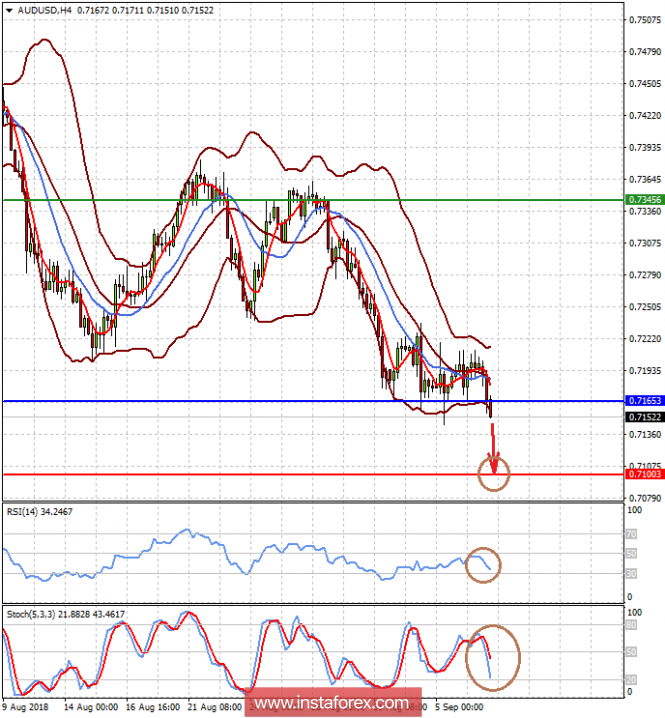
Task: Click the 0.74220 price axis value
Action: 645,115
